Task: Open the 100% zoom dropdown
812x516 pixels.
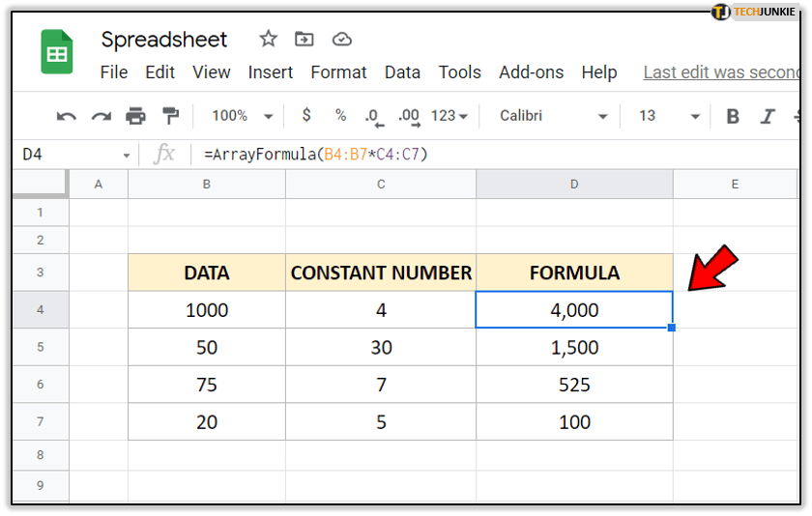Action: (x=239, y=116)
